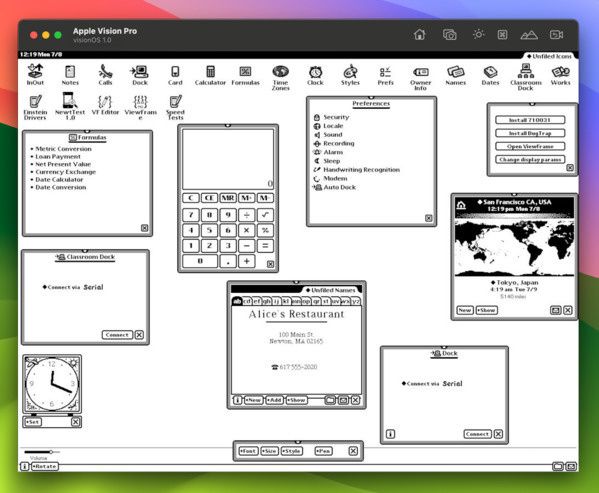The height and width of the screenshot is (493, 599).
Task: Select the gh tab in Names
Action: click(x=266, y=301)
